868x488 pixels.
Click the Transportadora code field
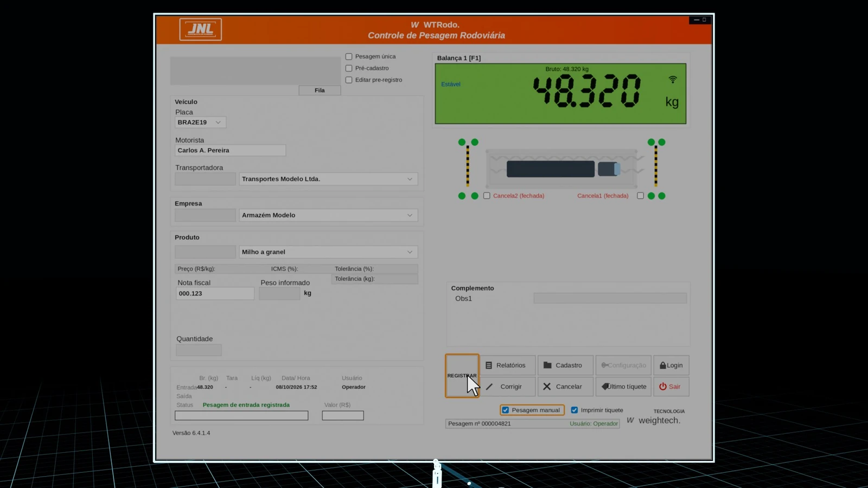tap(205, 179)
